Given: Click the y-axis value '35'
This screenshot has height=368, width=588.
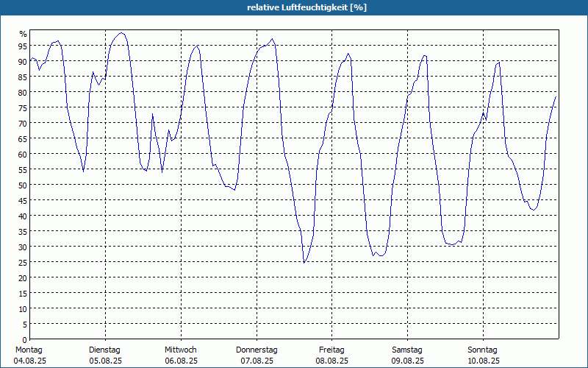Looking at the screenshot, I should click(24, 231).
